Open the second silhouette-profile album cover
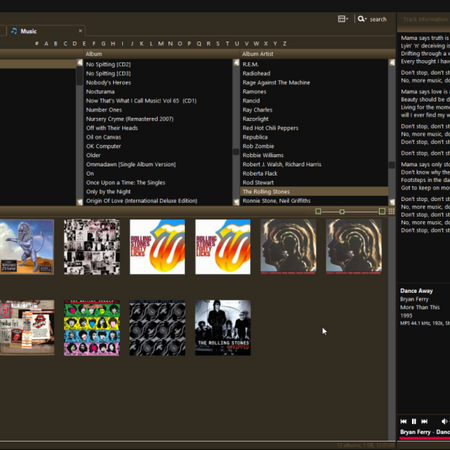This screenshot has width=450, height=450. (354, 247)
